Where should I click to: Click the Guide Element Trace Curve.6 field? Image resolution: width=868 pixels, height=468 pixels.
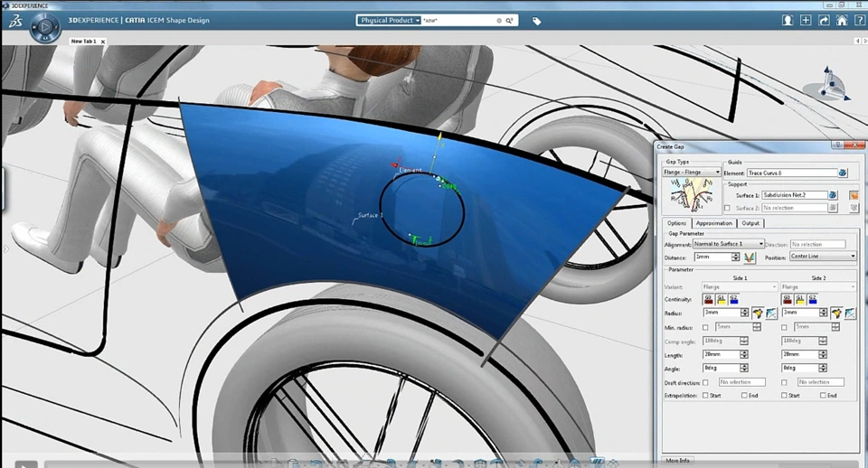click(792, 173)
